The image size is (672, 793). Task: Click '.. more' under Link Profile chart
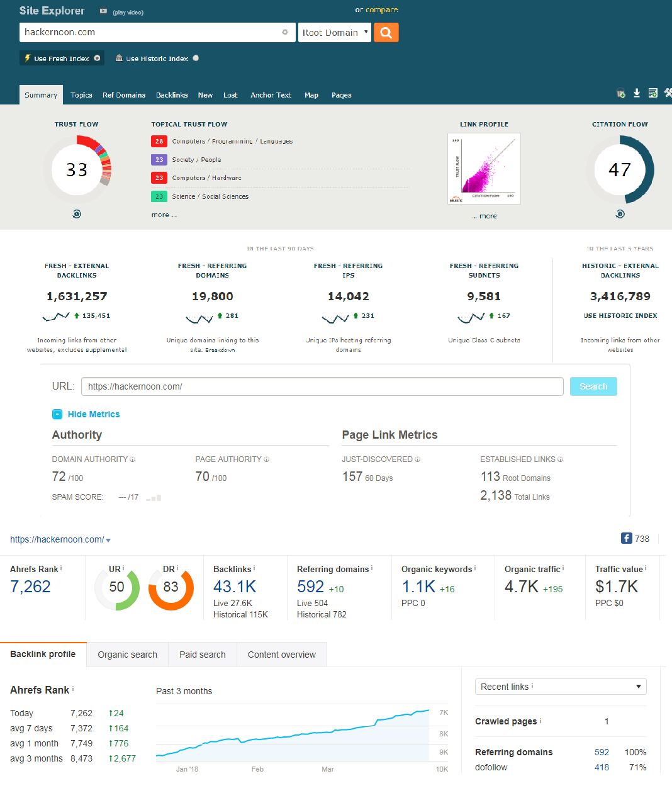(x=485, y=216)
